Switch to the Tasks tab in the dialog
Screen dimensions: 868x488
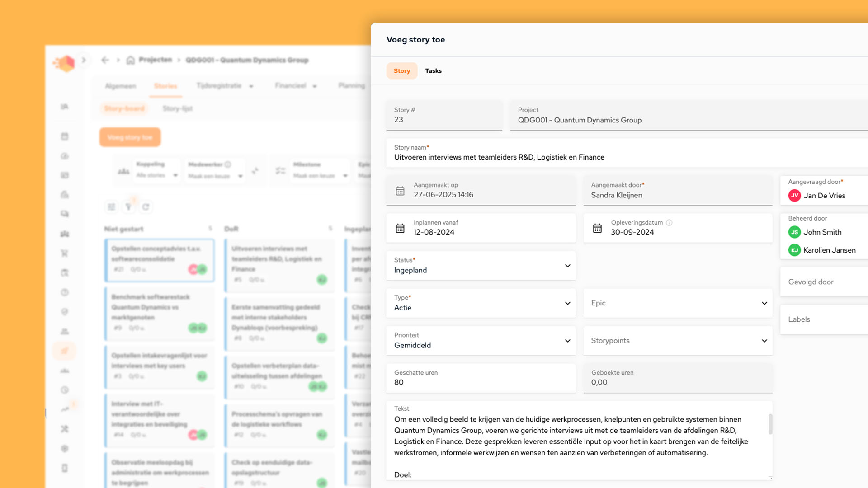[433, 70]
